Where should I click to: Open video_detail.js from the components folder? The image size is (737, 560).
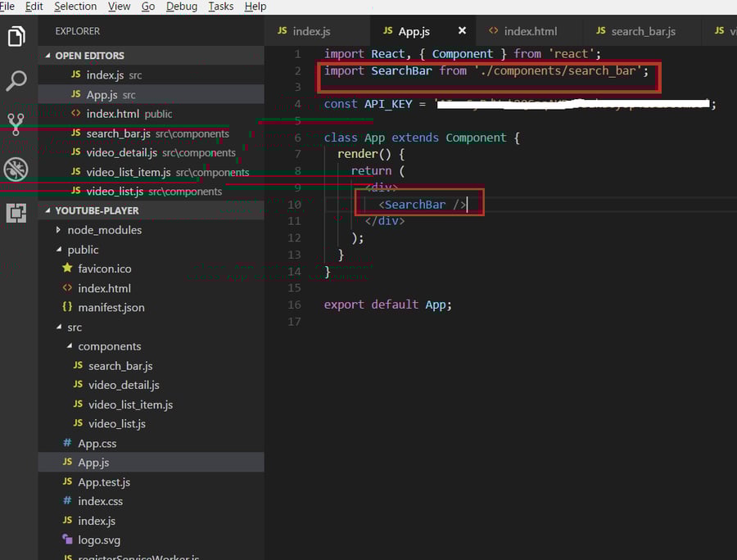[124, 385]
